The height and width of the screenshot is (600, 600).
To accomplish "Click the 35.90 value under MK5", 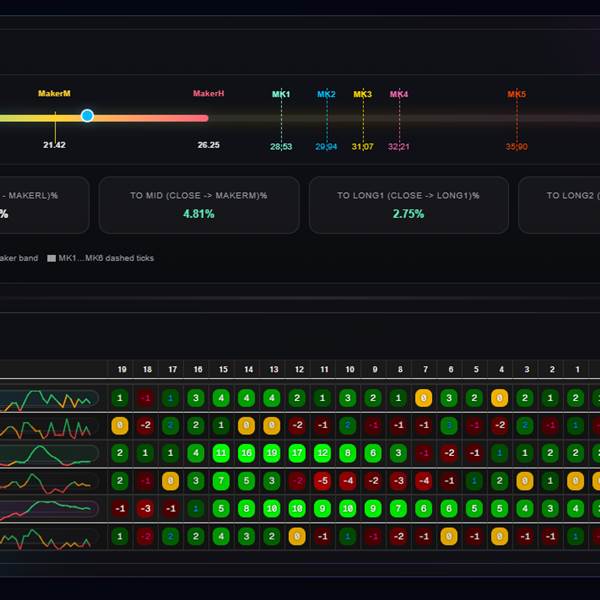I will tap(517, 147).
